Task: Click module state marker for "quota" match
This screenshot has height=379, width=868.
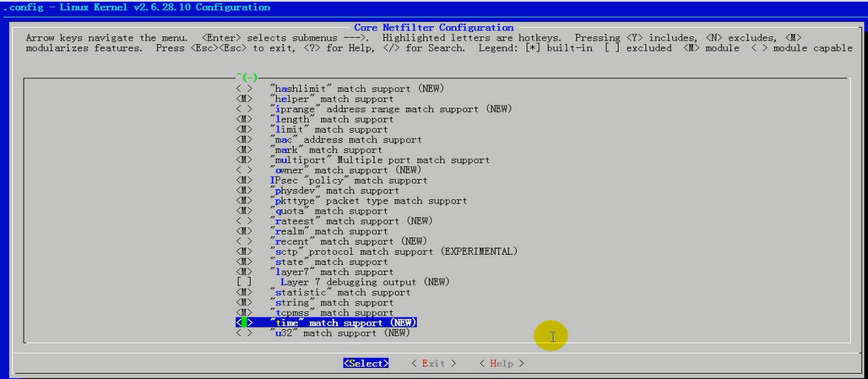Action: coord(244,211)
